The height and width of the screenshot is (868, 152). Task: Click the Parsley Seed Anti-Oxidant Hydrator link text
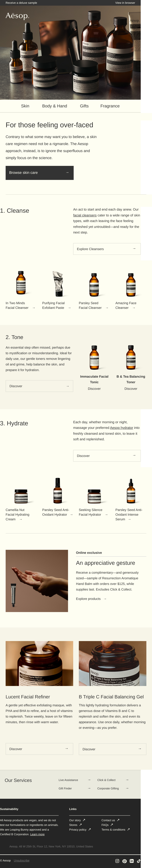56,512
